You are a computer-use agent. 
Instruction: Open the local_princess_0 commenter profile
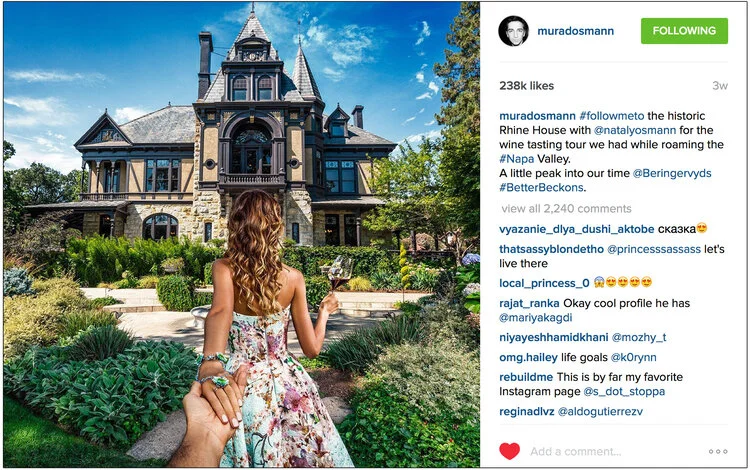coord(544,283)
